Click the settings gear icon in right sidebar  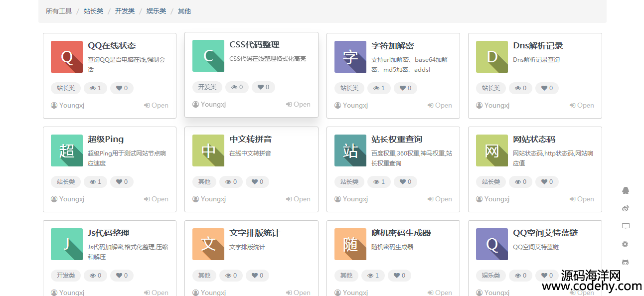(626, 244)
